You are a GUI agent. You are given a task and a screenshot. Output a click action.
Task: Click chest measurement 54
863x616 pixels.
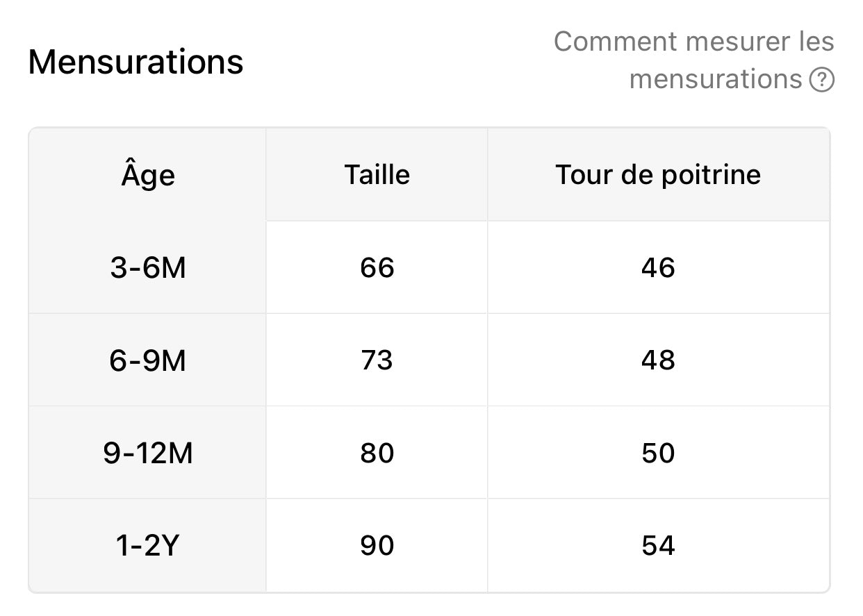pos(658,545)
